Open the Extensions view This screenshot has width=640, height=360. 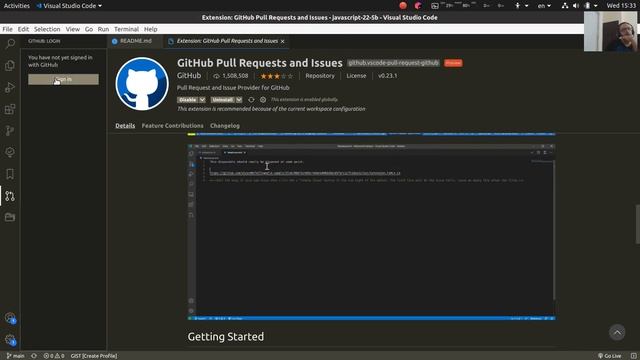[x=10, y=109]
